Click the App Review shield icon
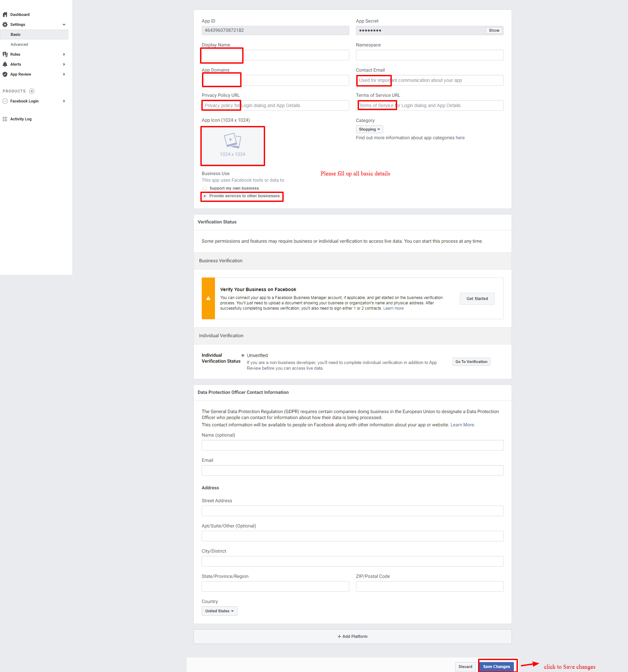The height and width of the screenshot is (672, 628). (5, 74)
